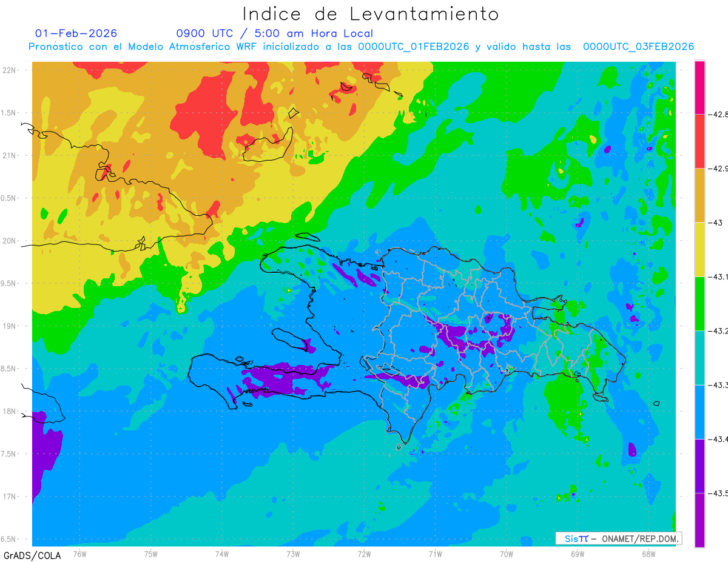The height and width of the screenshot is (562, 728).
Task: Click the green segment of the color legend
Action: [x=699, y=304]
